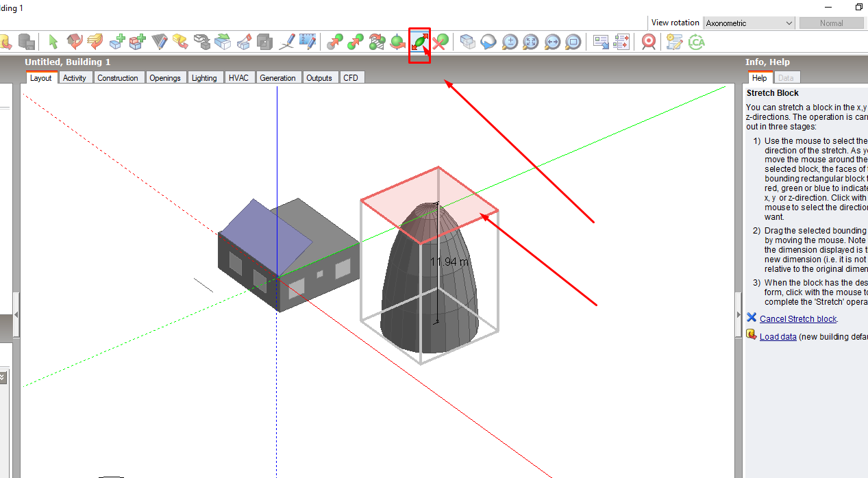Collapse the Info Help panel arrow
The image size is (868, 478).
point(739,315)
